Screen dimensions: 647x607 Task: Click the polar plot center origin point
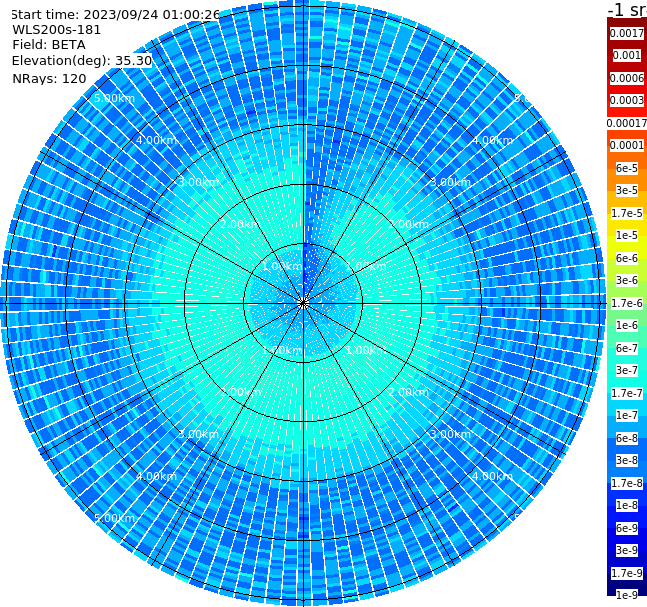point(303,303)
